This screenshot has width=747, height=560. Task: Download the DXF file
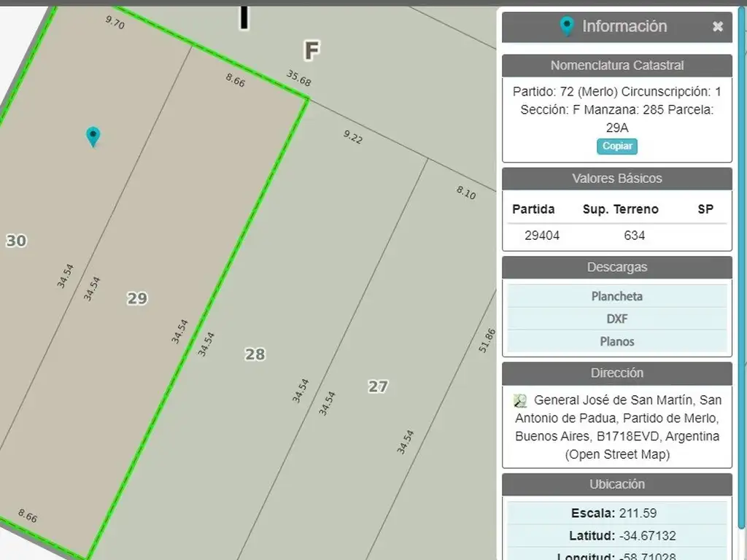pos(616,319)
